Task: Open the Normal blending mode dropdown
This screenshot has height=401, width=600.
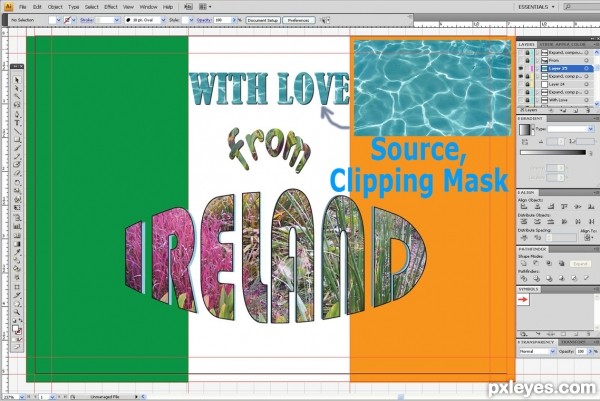Action: tap(552, 351)
